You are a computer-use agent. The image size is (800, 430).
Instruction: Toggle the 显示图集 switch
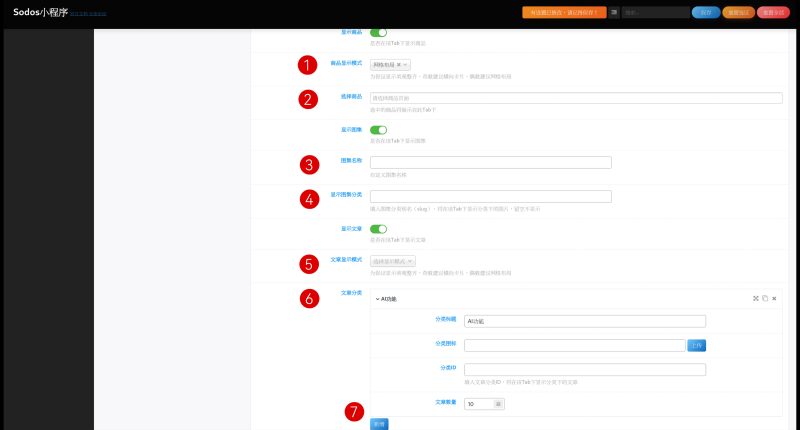[378, 130]
